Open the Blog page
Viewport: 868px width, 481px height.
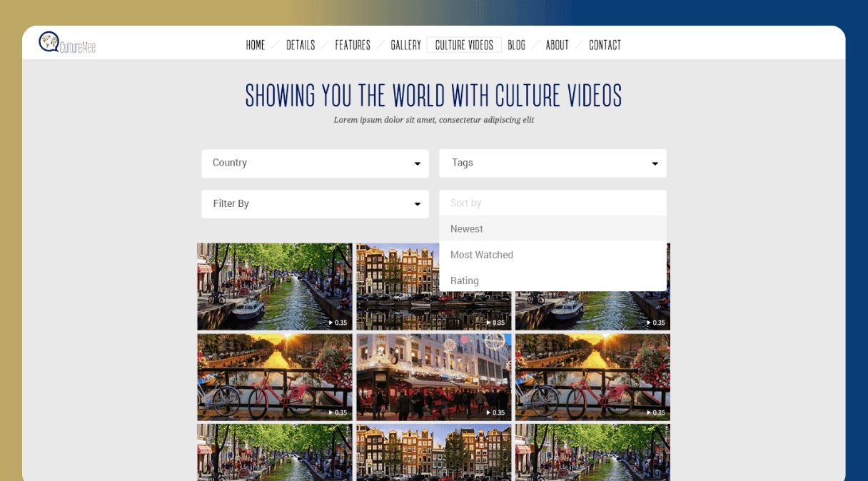pyautogui.click(x=516, y=45)
